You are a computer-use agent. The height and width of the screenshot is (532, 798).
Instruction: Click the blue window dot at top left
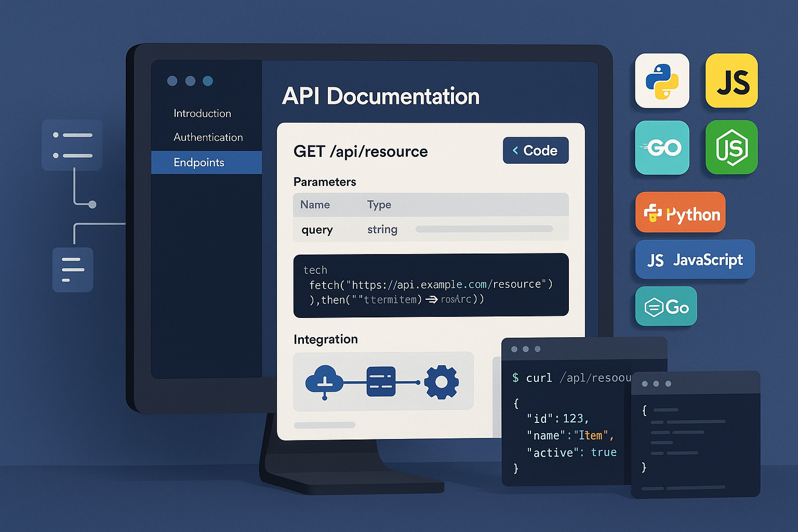pyautogui.click(x=208, y=81)
